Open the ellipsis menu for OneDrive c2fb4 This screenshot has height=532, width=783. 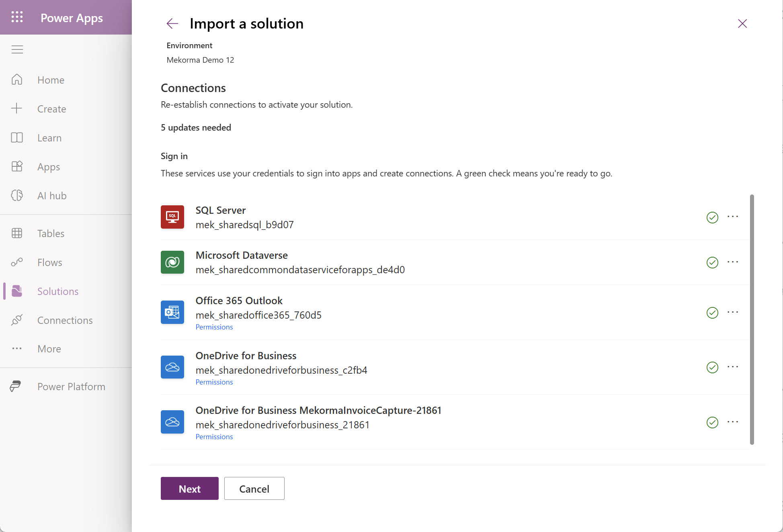(x=733, y=366)
